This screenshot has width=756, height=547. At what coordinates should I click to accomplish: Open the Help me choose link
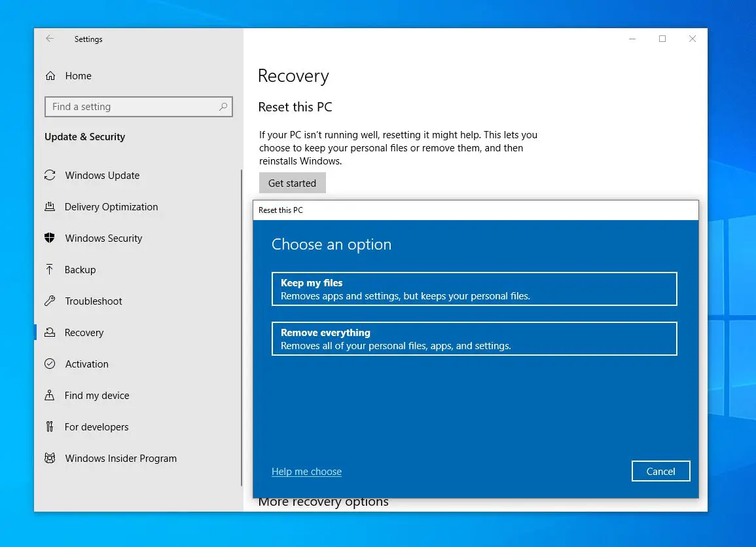pos(306,471)
